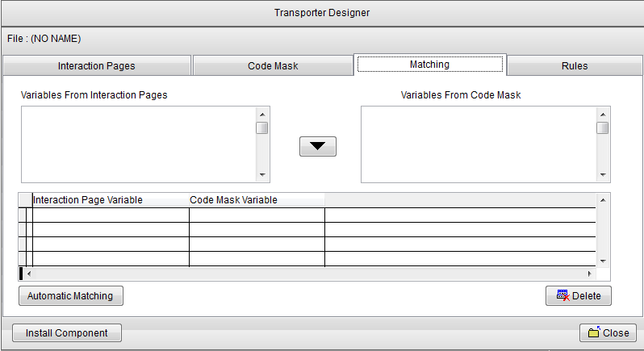Click matching table scroll down arrow
644x351 pixels.
[x=603, y=261]
